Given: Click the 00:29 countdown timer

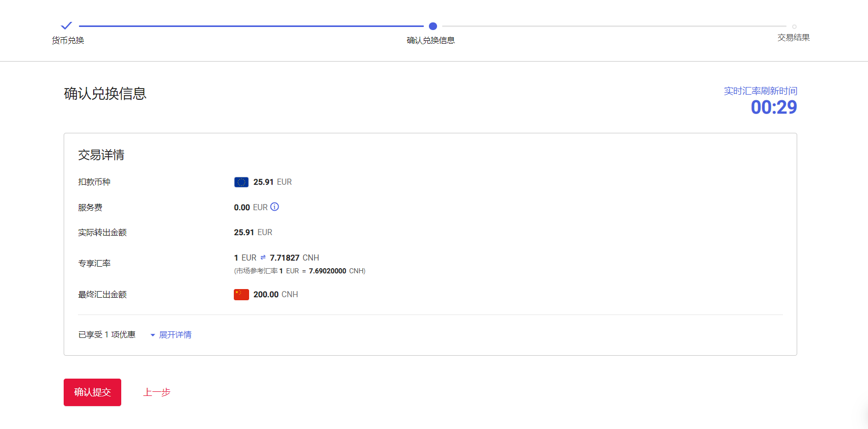Looking at the screenshot, I should coord(773,107).
